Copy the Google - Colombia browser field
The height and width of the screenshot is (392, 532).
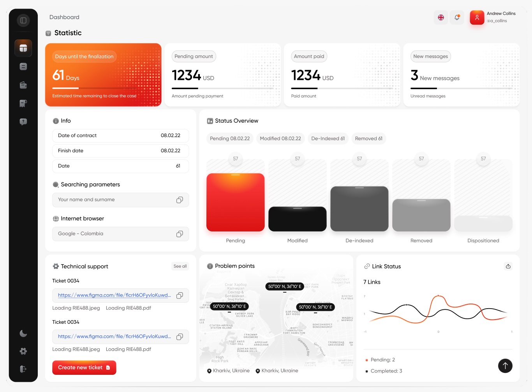click(180, 234)
